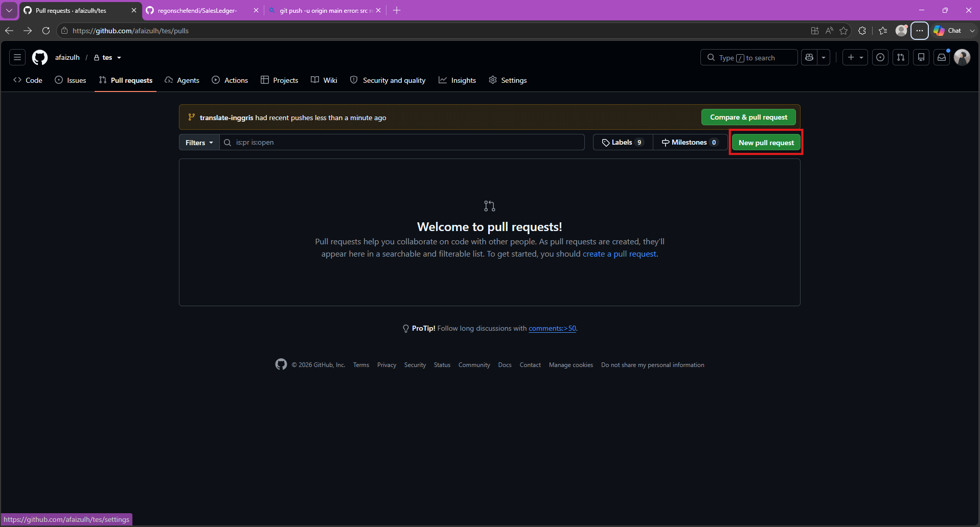980x527 pixels.
Task: Open the browser Extensions puzzle icon
Action: 862,31
